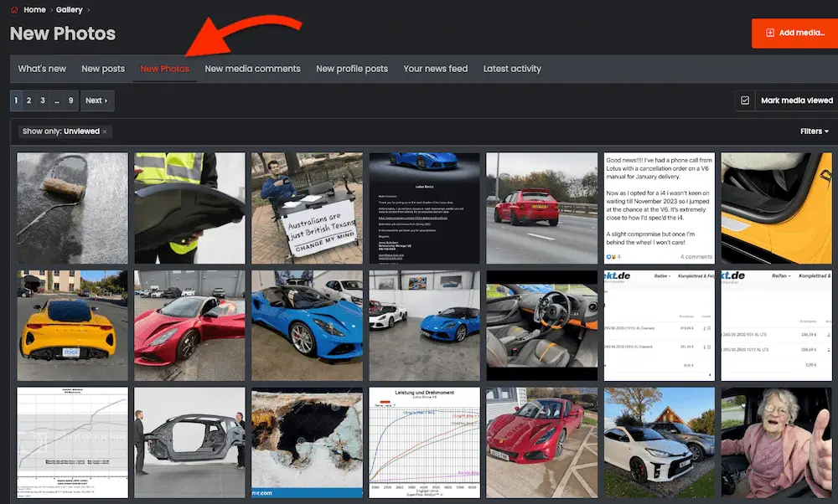Open the New posts tab
838x504 pixels.
tap(103, 69)
